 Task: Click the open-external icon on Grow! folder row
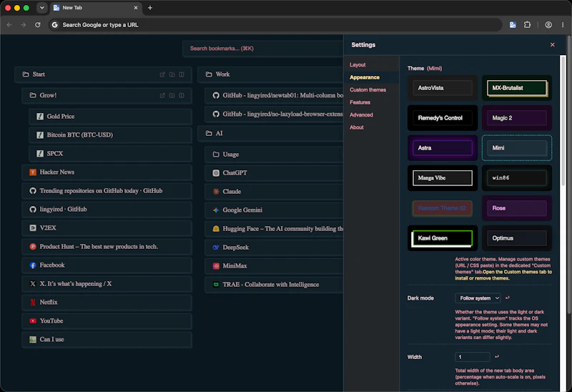pos(162,96)
